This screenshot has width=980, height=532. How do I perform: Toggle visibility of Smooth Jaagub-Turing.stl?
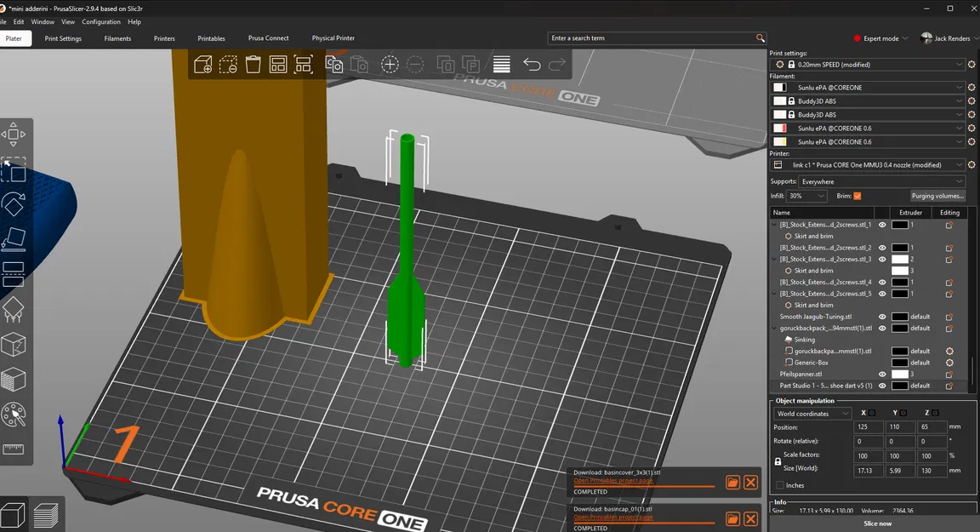[x=882, y=317]
